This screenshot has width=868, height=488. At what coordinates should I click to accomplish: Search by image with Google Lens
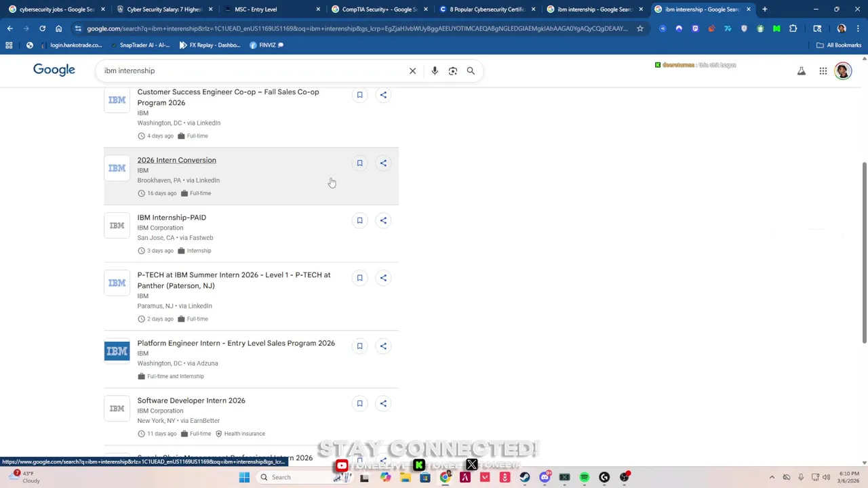pyautogui.click(x=453, y=70)
